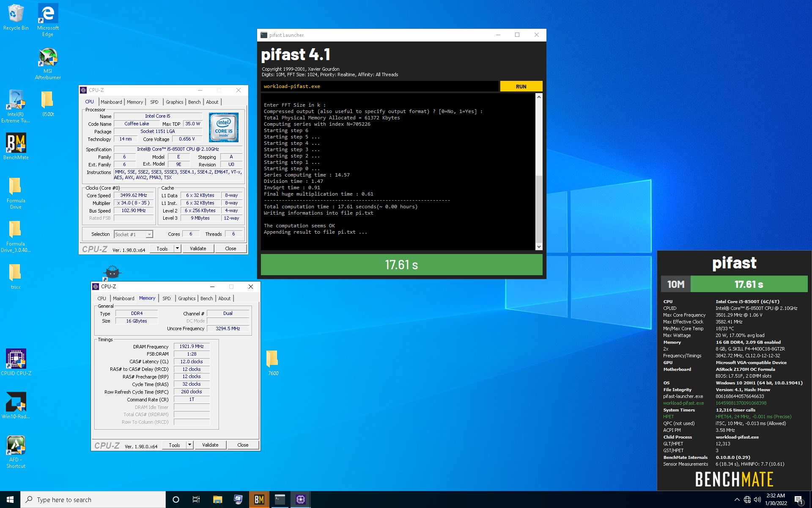Open Bench tab in top CPU-Z window
Viewport: 812px width, 508px height.
(195, 102)
